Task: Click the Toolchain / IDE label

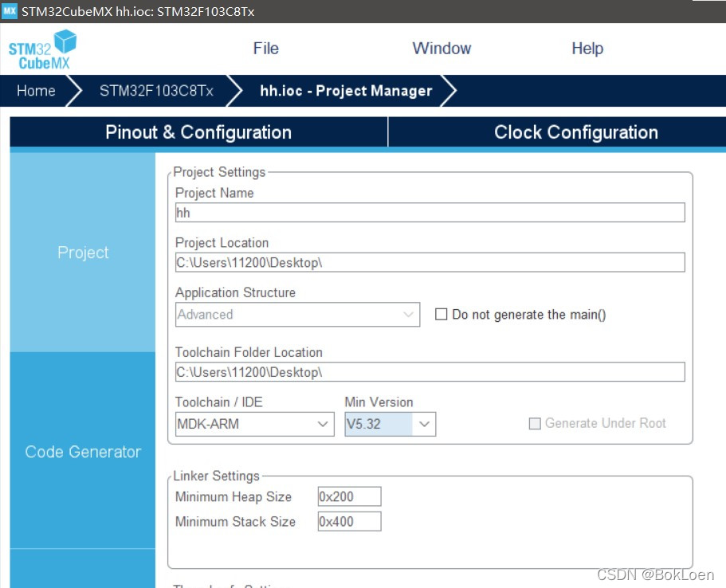Action: tap(218, 402)
